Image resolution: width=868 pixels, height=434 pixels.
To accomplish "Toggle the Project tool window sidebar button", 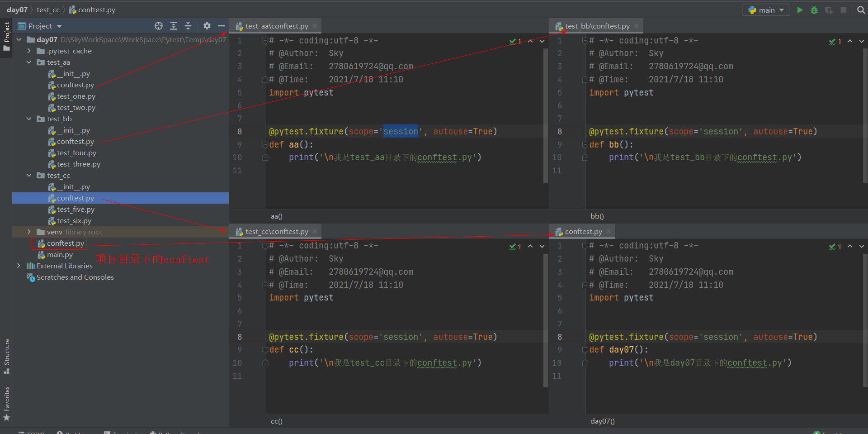I will click(x=6, y=36).
